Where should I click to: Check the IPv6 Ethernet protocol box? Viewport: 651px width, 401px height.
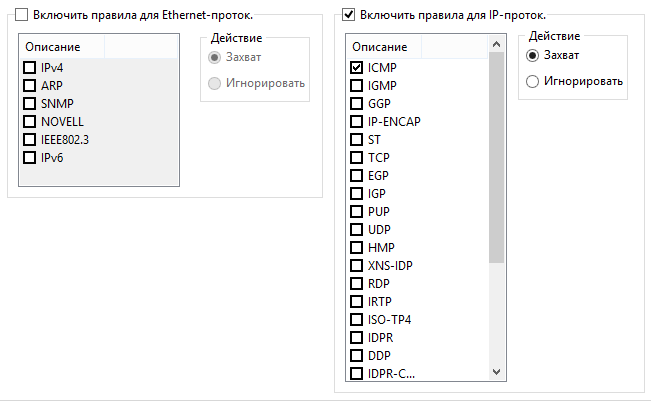(x=29, y=157)
